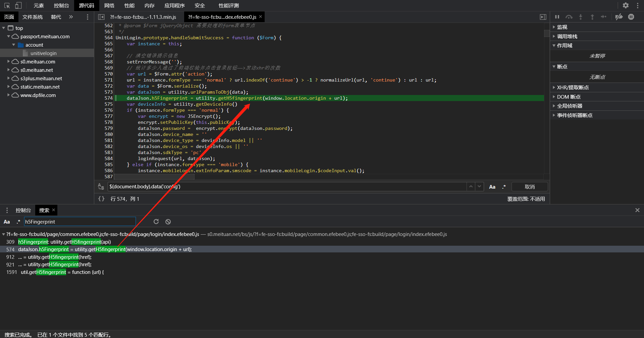This screenshot has height=338, width=644.
Task: Expand www.dpfile.com domain
Action: (8, 95)
